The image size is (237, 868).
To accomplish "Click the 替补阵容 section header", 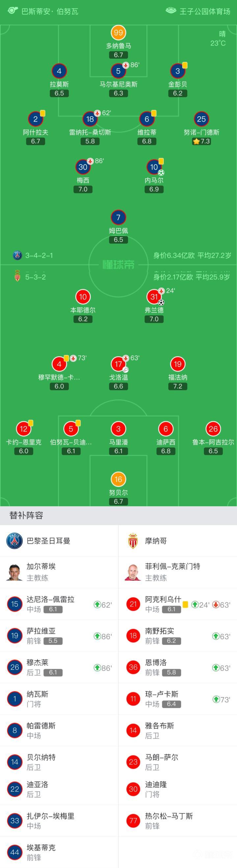I will coord(26,515).
